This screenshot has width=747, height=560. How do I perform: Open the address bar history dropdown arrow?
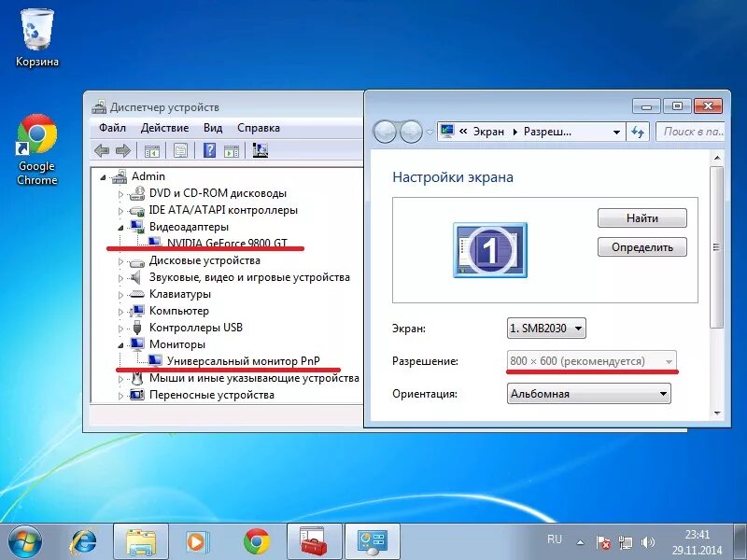pyautogui.click(x=616, y=132)
